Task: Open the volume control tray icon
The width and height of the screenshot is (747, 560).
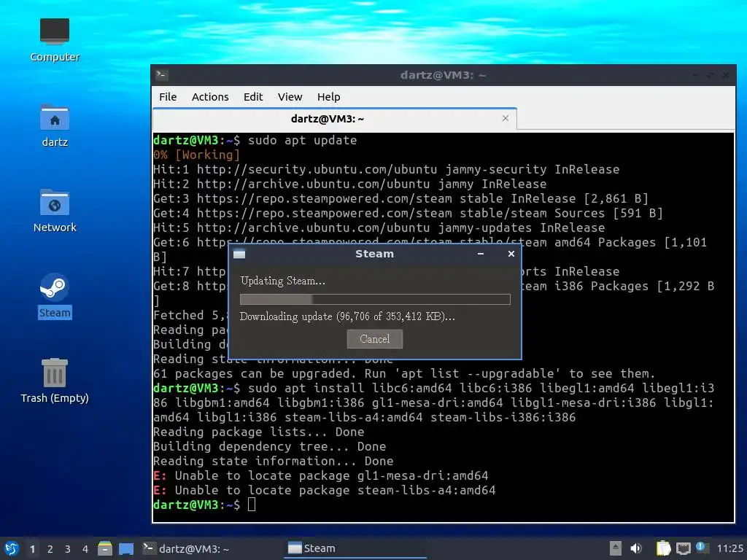Action: coord(636,548)
